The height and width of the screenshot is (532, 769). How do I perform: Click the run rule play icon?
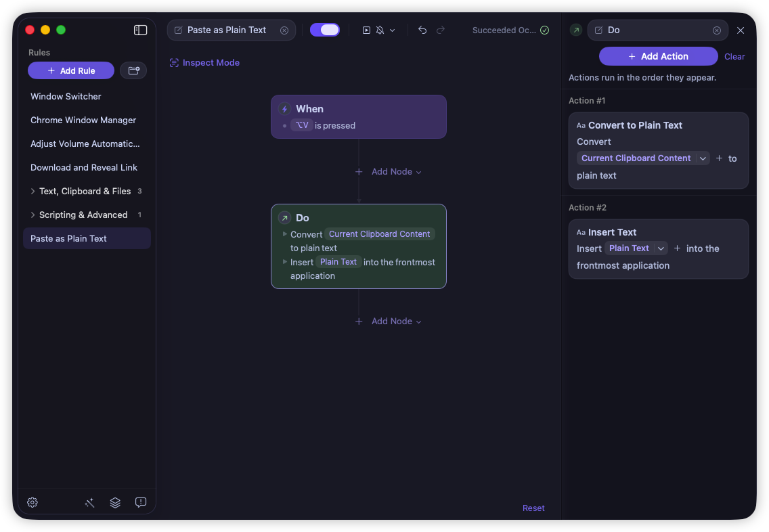[x=366, y=30]
